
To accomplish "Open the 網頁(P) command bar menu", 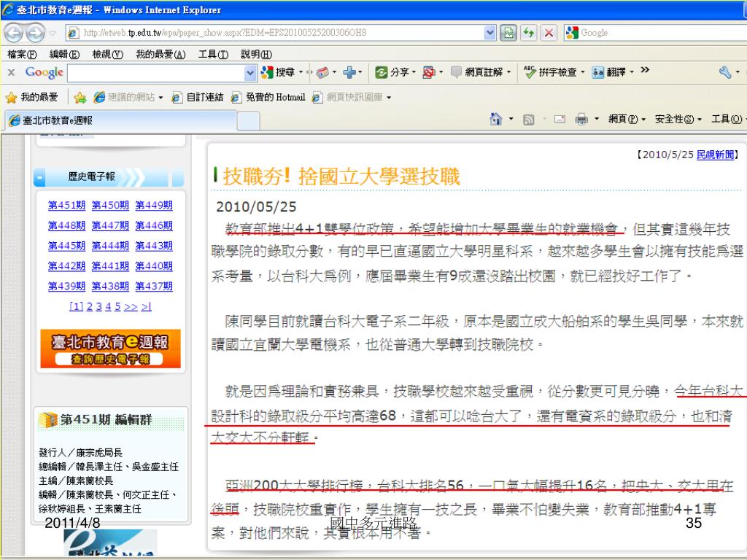I will click(627, 119).
